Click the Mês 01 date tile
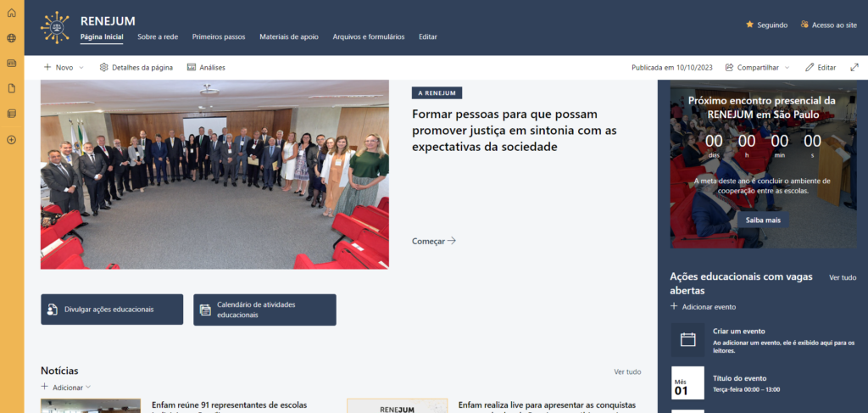The image size is (868, 413). tap(687, 382)
